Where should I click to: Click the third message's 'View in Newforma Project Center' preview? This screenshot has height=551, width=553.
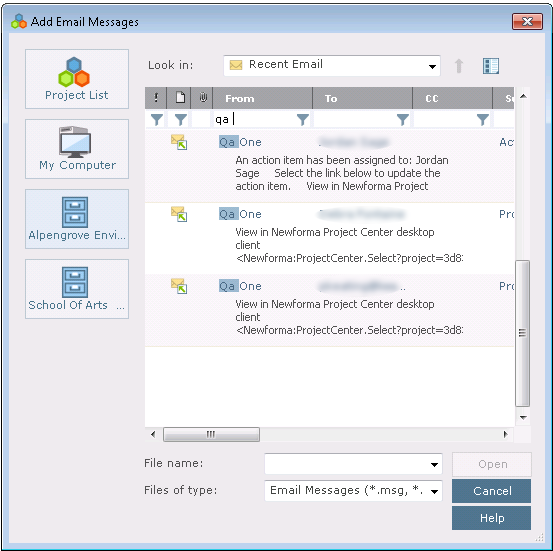(x=349, y=317)
